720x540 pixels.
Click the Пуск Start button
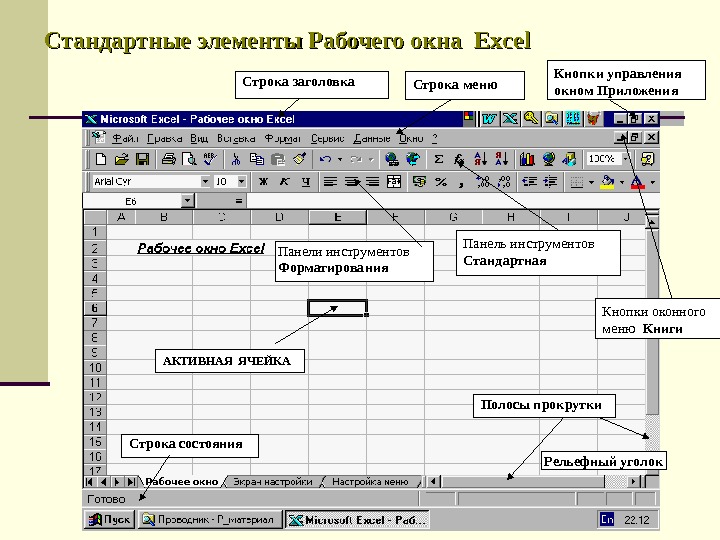coord(110,520)
